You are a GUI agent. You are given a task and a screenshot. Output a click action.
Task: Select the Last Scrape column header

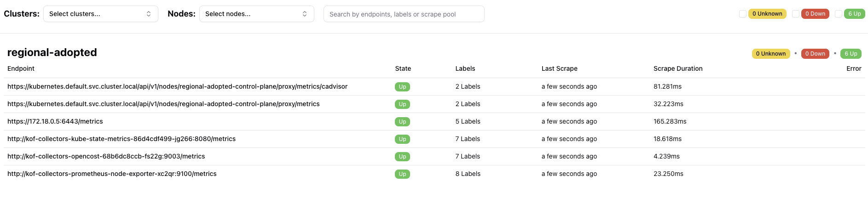tap(559, 68)
